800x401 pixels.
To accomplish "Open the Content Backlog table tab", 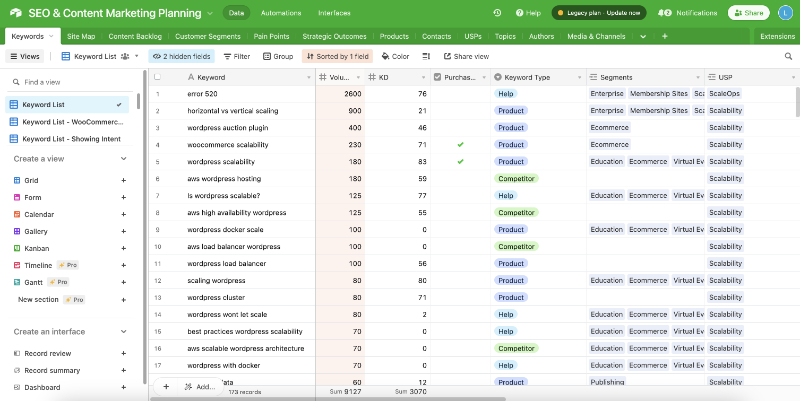I will (135, 36).
